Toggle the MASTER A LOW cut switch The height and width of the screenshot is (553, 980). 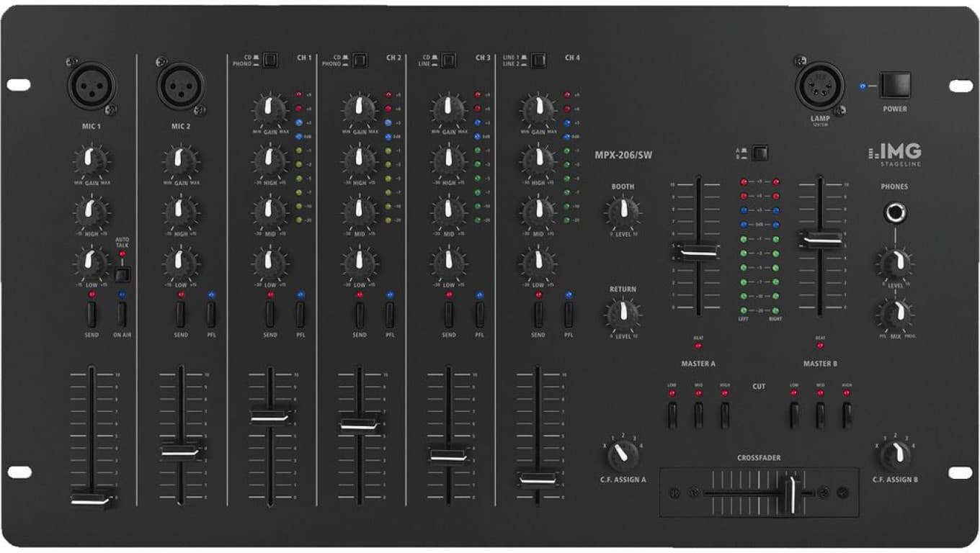pos(672,415)
